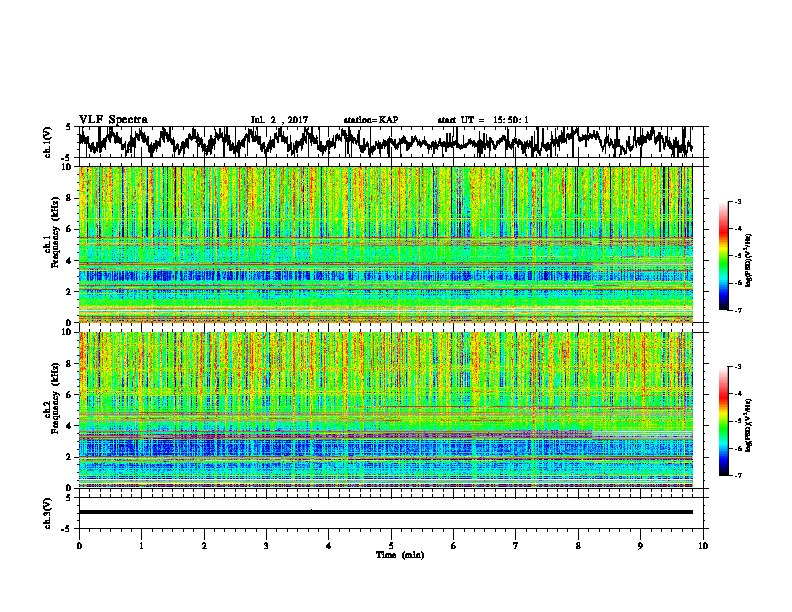792x612 pixels.
Task: Click the ch.1 spectrogram color scale bar
Action: (x=723, y=256)
